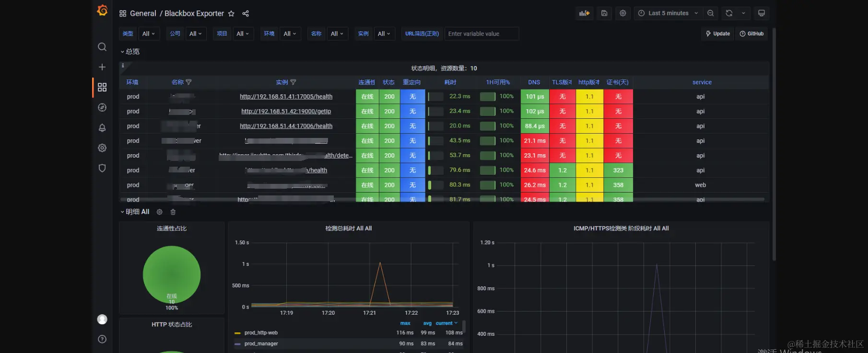868x353 pixels.
Task: Open the Last 5 minutes time picker
Action: click(x=668, y=13)
